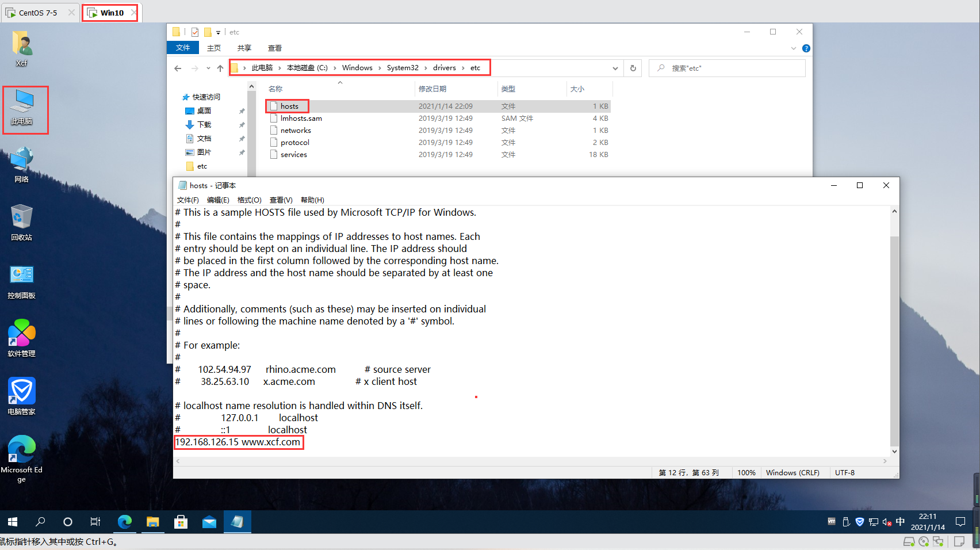
Task: Expand quick access toolbar customize arrow
Action: click(219, 33)
